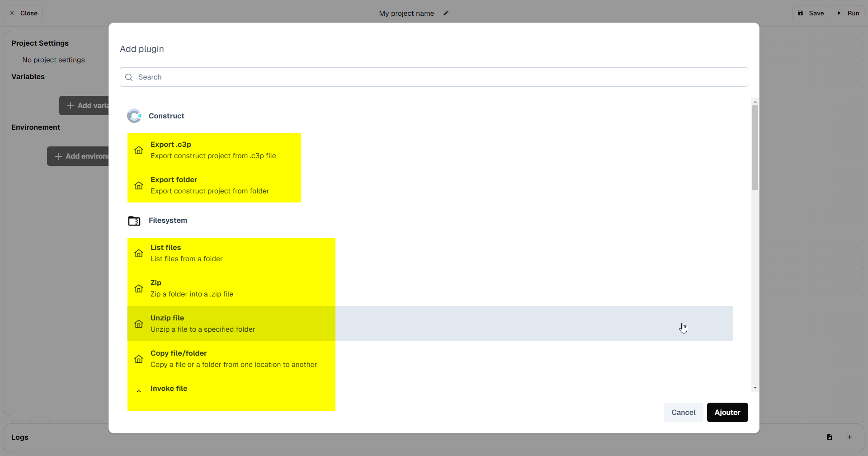Run the project pipeline
868x456 pixels.
tap(848, 13)
